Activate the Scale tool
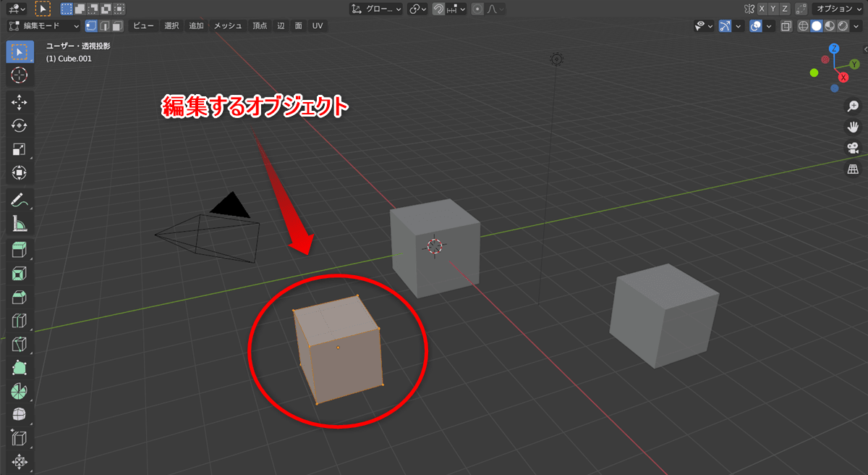The width and height of the screenshot is (868, 475). (20, 149)
